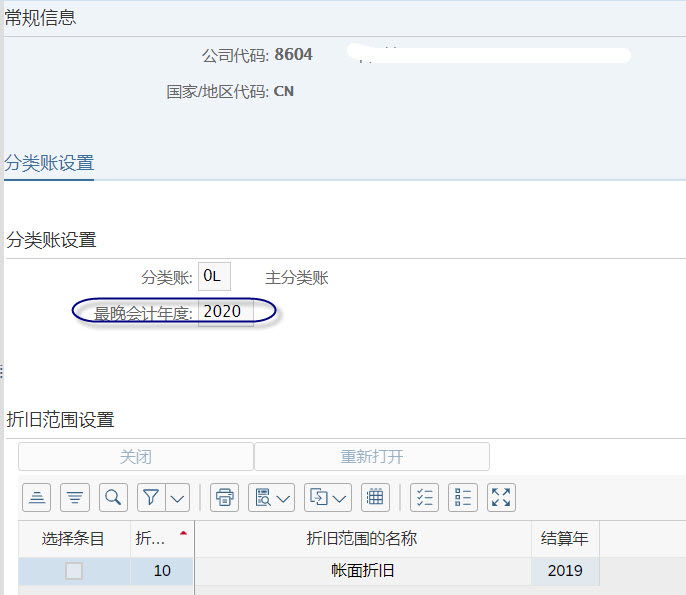Maximize table with fullscreen arrows icon
This screenshot has height=595, width=686.
tap(501, 497)
